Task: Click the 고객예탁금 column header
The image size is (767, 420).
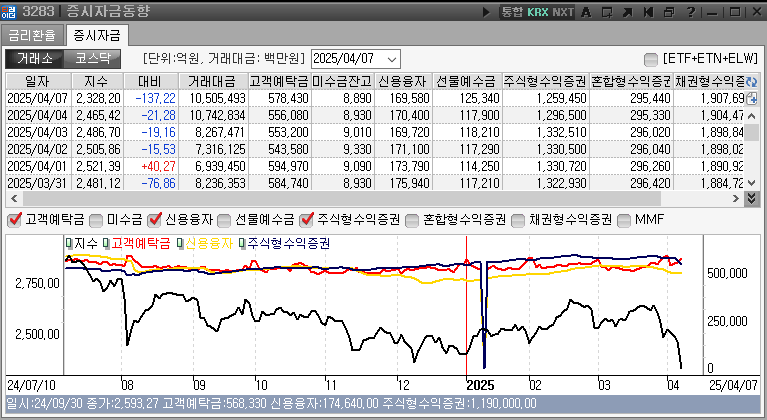Action: pos(279,81)
